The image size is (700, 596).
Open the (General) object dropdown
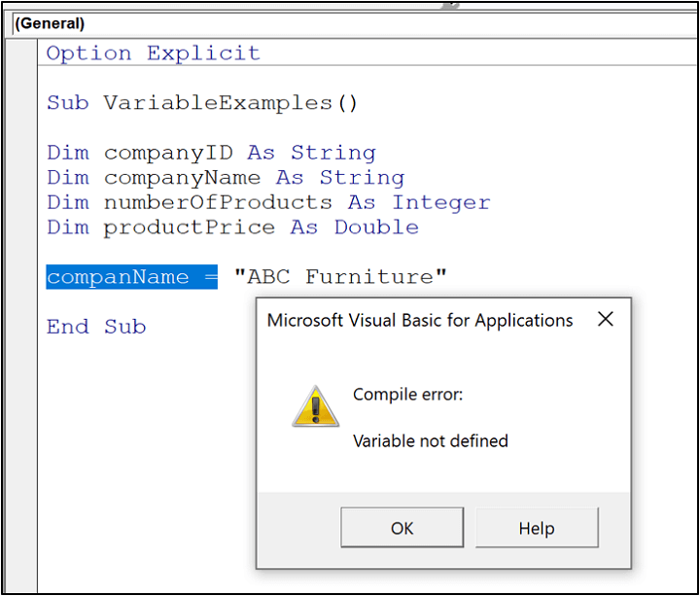point(355,23)
